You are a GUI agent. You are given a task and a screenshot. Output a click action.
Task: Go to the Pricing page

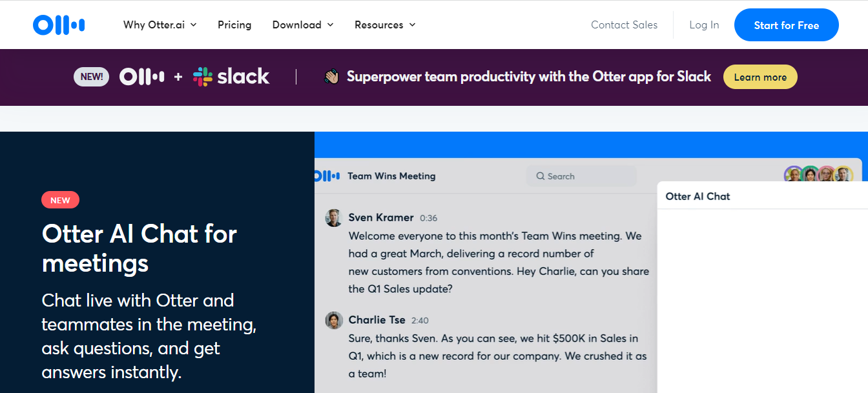coord(234,25)
